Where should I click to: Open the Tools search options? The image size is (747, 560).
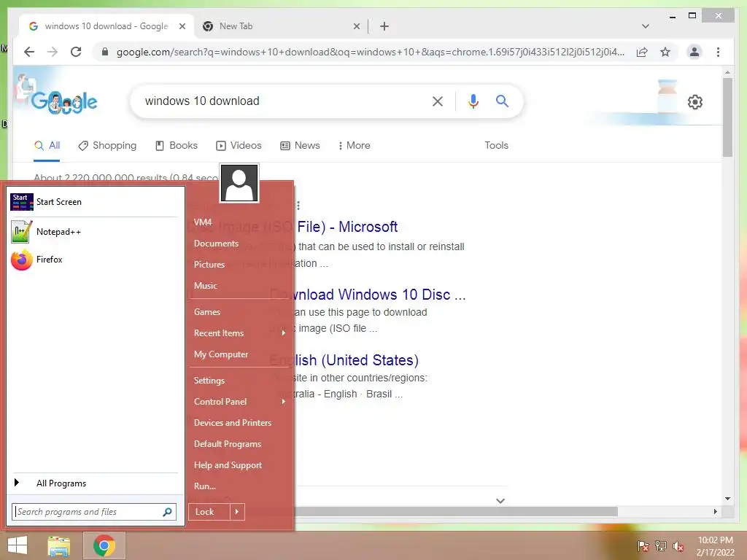496,146
